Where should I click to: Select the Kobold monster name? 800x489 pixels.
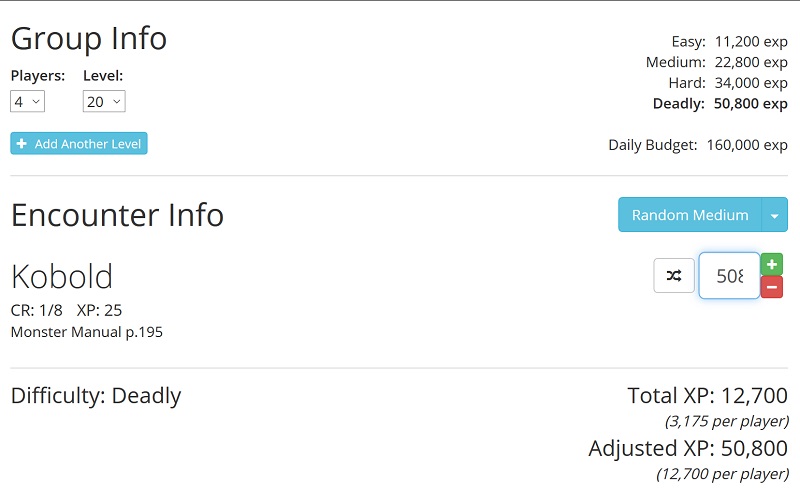point(62,277)
